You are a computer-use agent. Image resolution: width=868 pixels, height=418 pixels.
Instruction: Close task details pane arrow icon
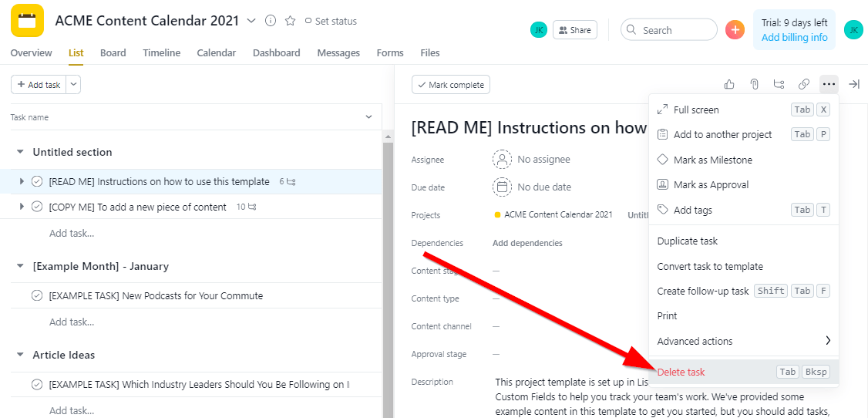[x=854, y=84]
